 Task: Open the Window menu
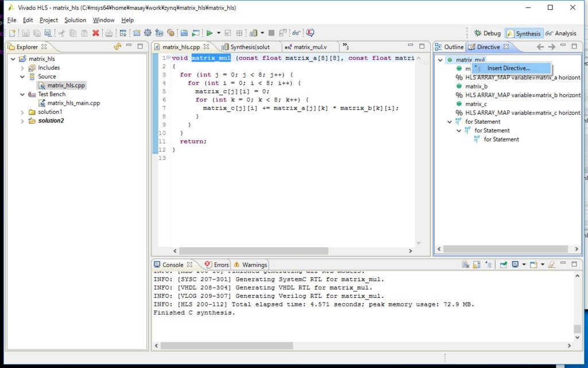[103, 20]
